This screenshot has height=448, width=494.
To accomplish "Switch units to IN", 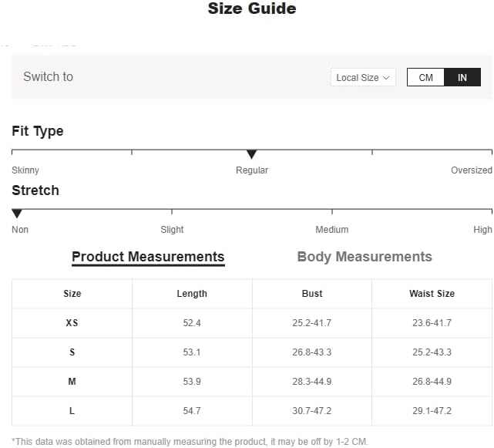I will [x=462, y=78].
